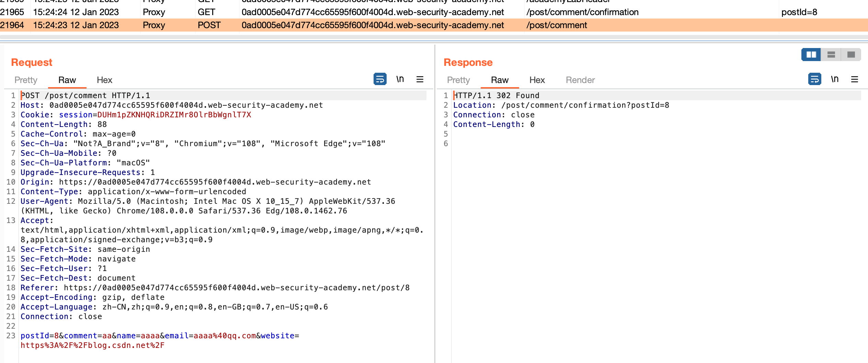Toggle non-printable characters in Request panel
The height and width of the screenshot is (363, 868).
point(400,79)
